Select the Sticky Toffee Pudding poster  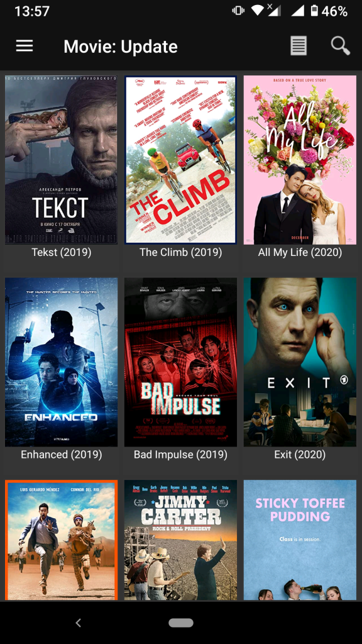[300, 540]
